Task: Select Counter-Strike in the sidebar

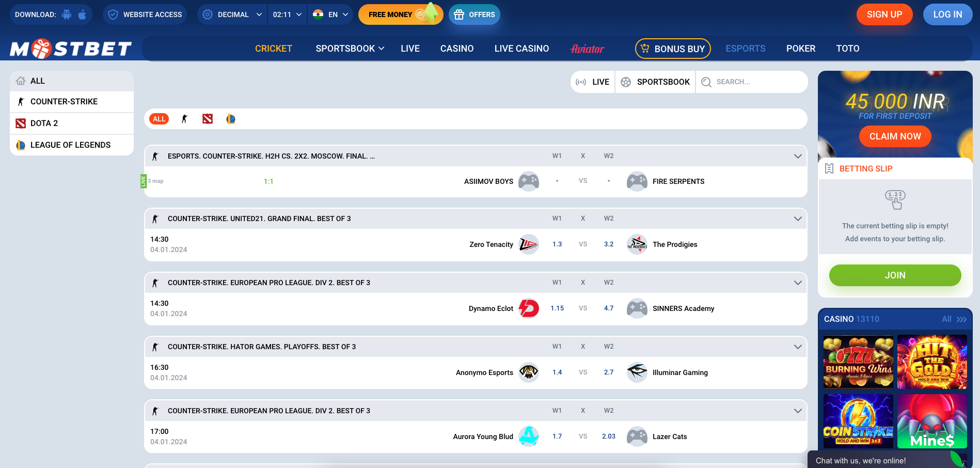Action: (x=72, y=102)
